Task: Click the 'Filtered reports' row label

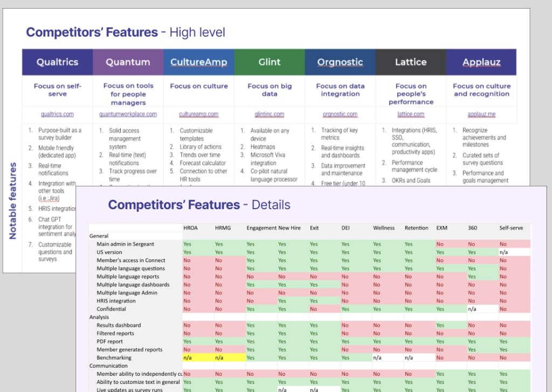Action: click(x=115, y=333)
